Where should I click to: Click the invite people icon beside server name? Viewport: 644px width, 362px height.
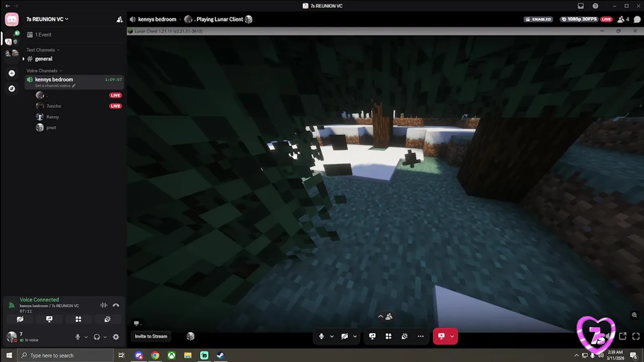click(119, 20)
